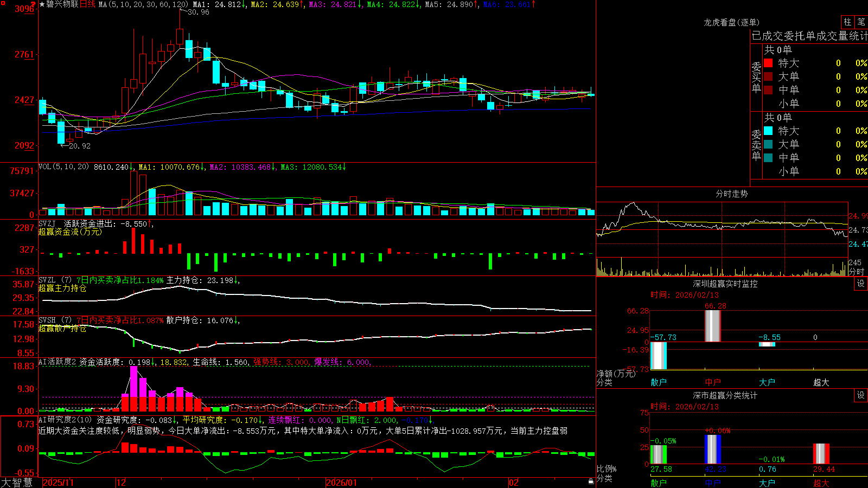868x488 pixels.
Task: Open the red question-mark help icon
Action: [x=34, y=4]
